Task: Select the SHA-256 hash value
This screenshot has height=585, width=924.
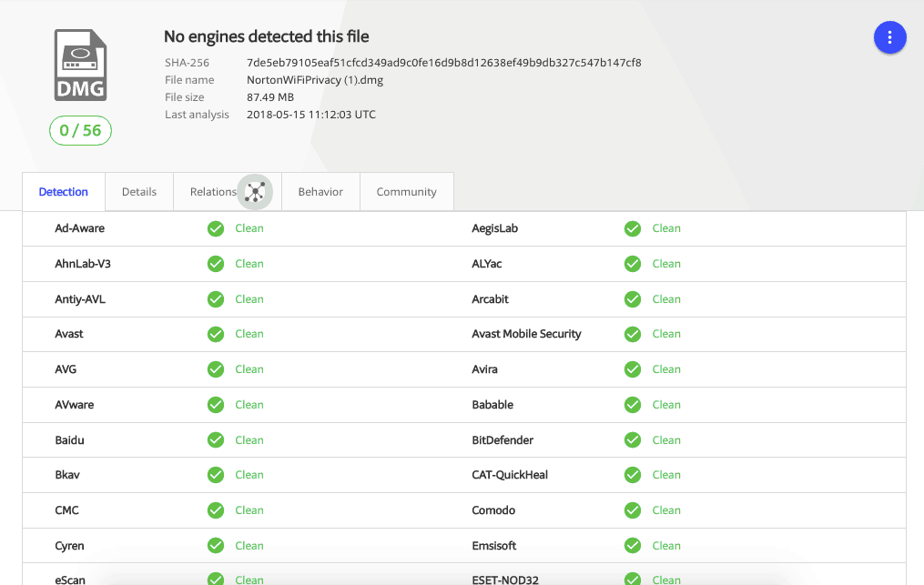Action: [x=443, y=63]
